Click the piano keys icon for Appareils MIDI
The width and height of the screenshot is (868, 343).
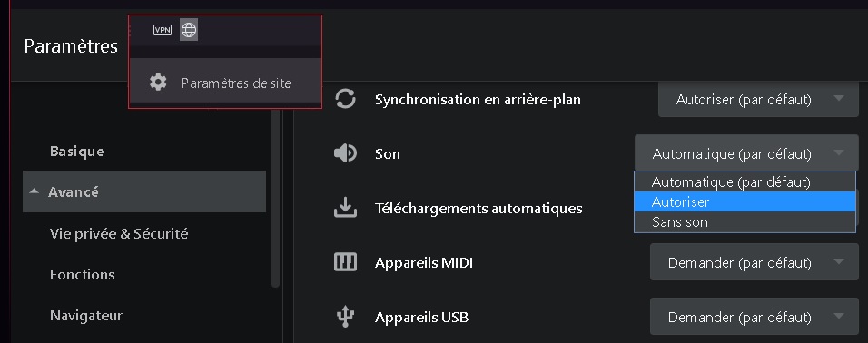(345, 262)
